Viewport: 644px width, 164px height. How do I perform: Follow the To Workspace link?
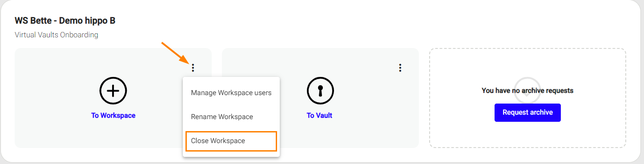113,116
